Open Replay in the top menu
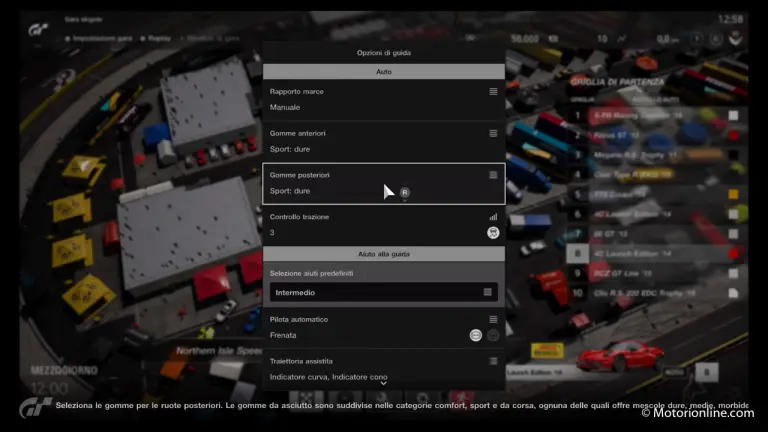 156,38
